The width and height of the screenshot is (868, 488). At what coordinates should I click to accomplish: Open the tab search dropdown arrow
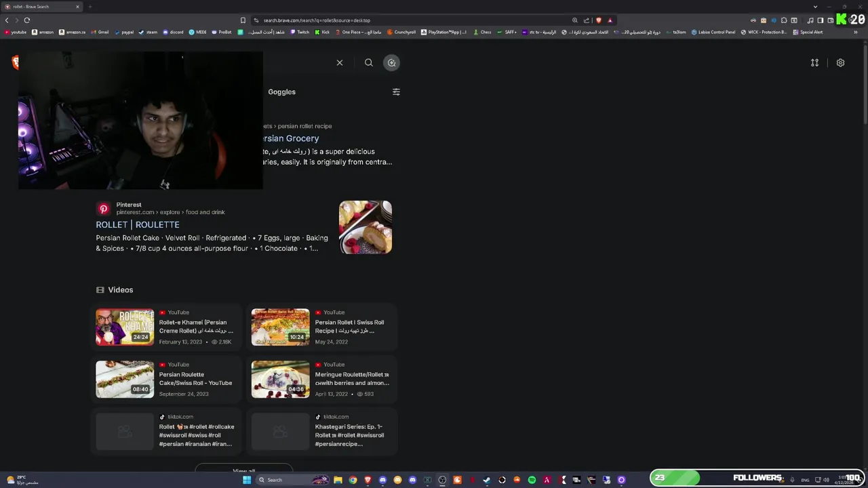tap(815, 7)
